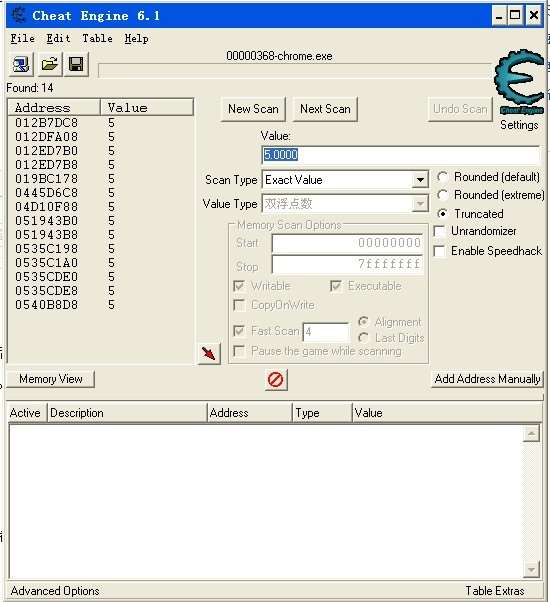This screenshot has height=602, width=550.
Task: Open the process list computer icon
Action: click(21, 64)
